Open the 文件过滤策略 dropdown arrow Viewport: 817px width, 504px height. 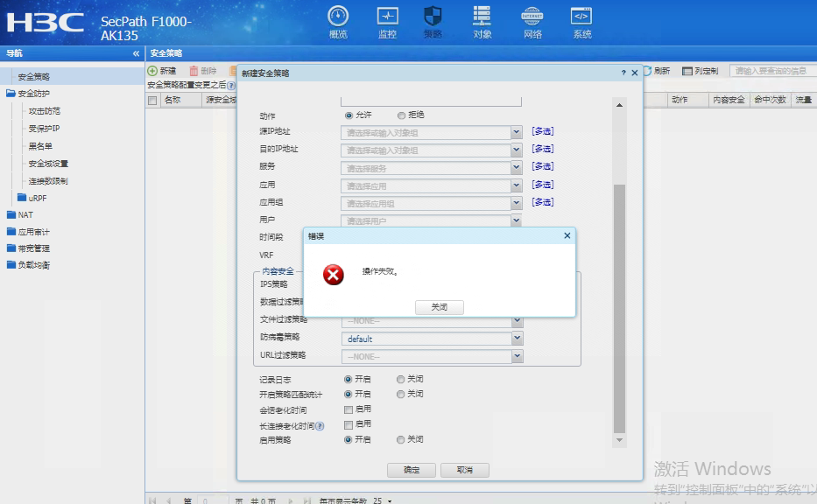[517, 321]
